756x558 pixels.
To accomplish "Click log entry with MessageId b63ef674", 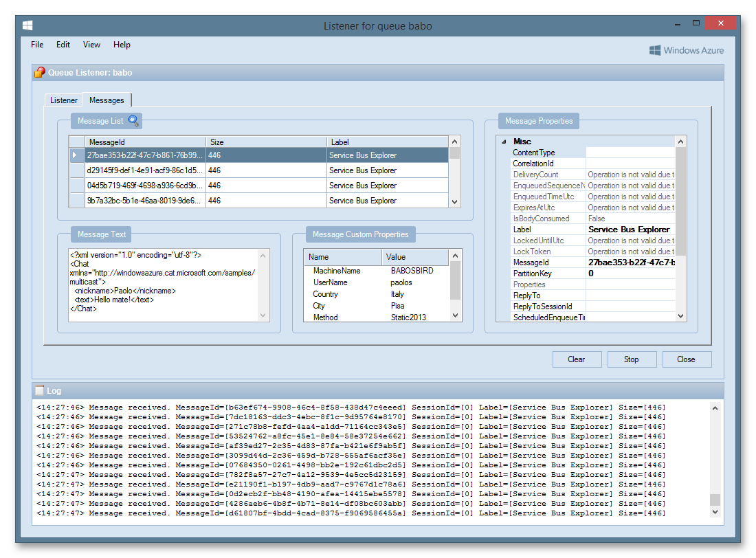I will (x=351, y=408).
